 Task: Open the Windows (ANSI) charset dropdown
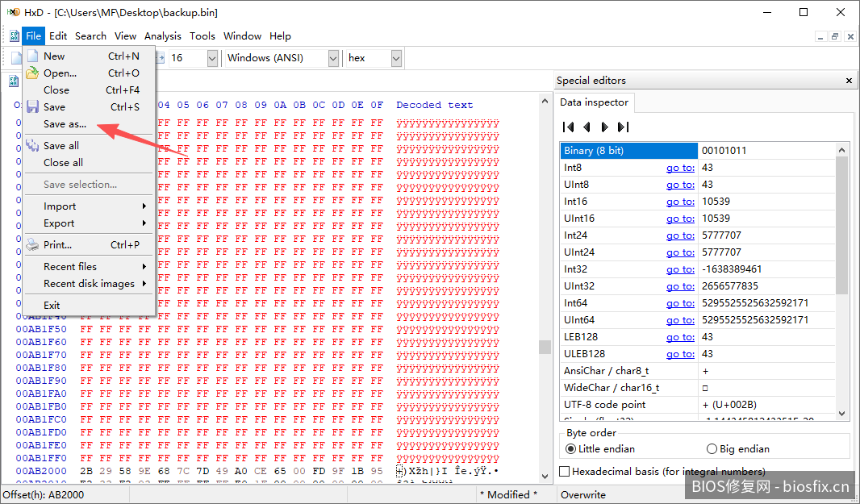tap(333, 58)
